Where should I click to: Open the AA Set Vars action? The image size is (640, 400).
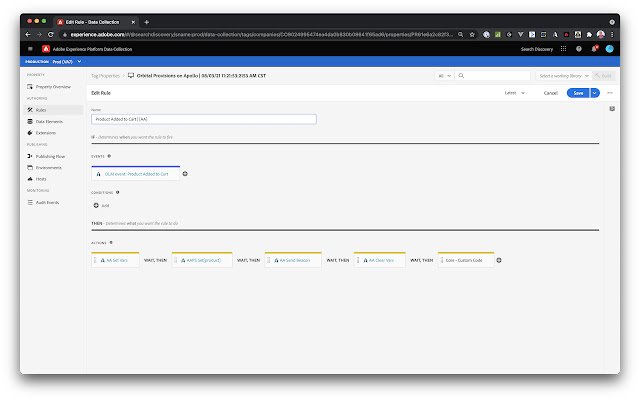click(x=116, y=260)
